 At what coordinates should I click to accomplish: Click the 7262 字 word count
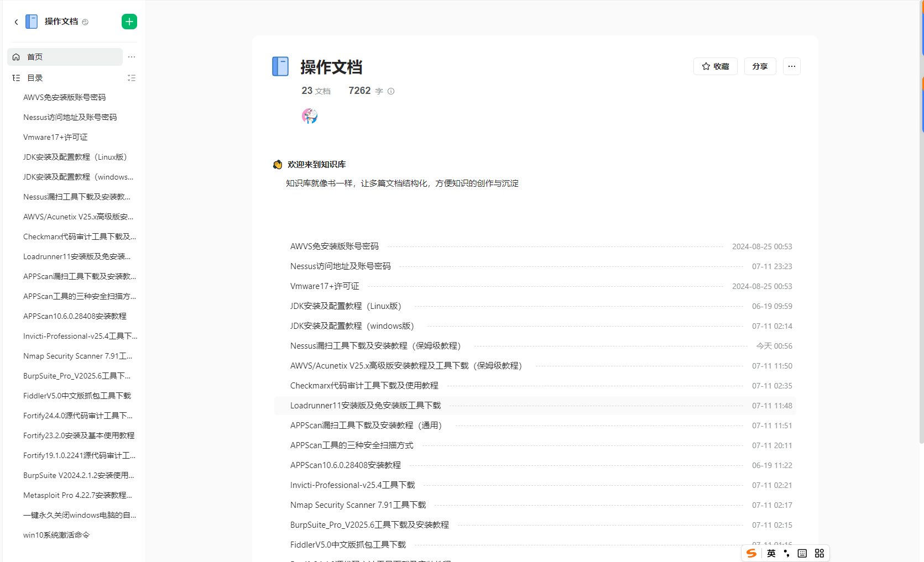coord(366,91)
